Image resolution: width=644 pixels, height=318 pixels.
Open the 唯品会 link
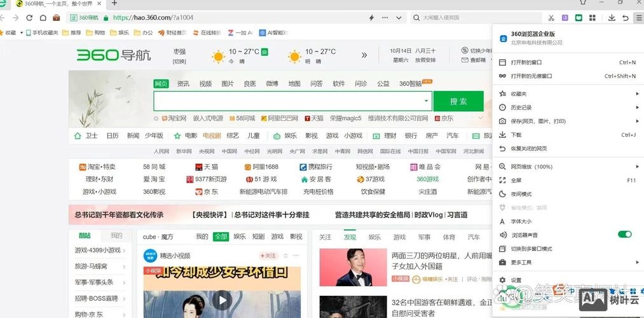pyautogui.click(x=425, y=167)
